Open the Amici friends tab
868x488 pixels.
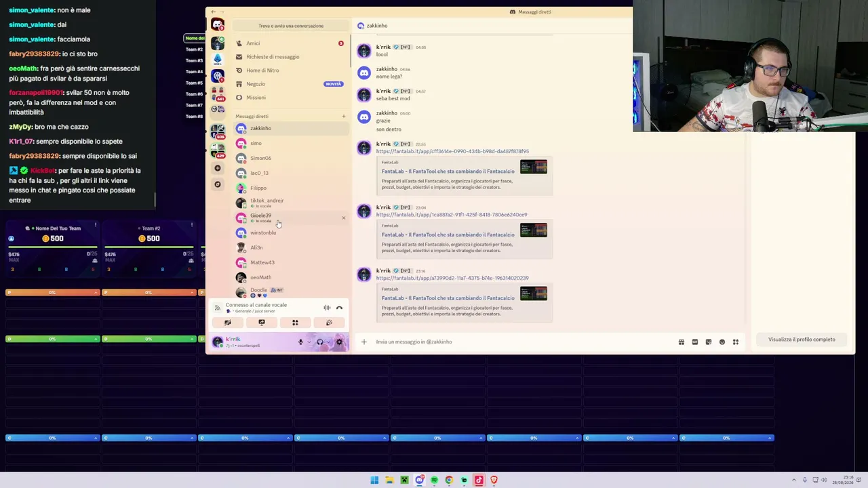click(x=290, y=43)
